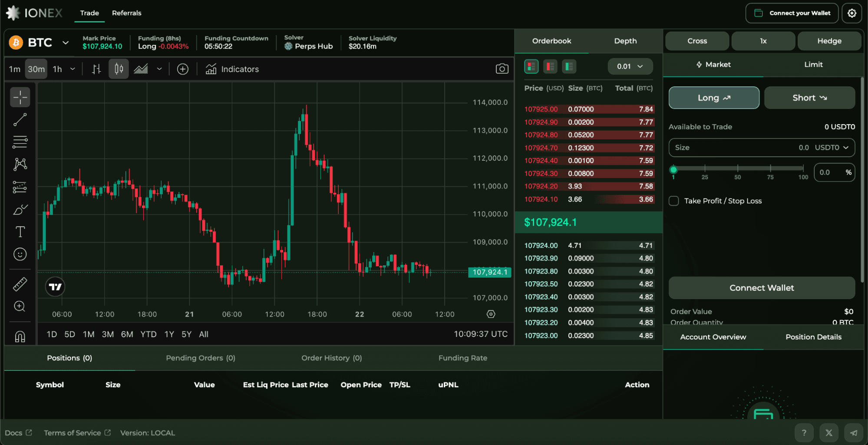Select the ruler measure tool
The image size is (868, 445).
pos(20,284)
